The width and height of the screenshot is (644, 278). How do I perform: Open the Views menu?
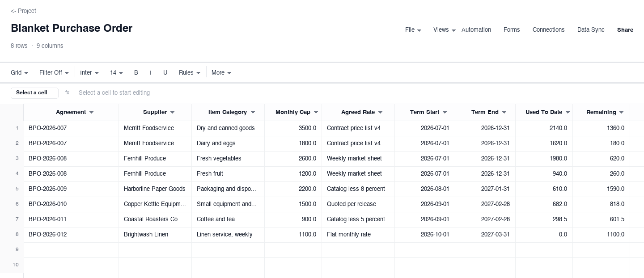445,30
